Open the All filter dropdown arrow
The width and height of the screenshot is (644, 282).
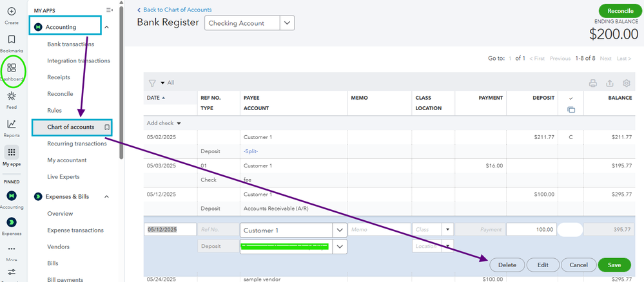162,83
